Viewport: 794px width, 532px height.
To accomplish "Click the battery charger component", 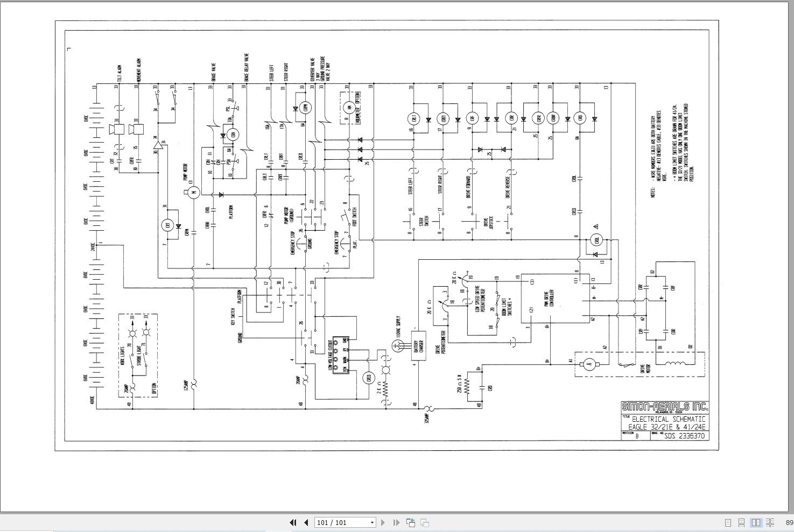I will [x=418, y=344].
